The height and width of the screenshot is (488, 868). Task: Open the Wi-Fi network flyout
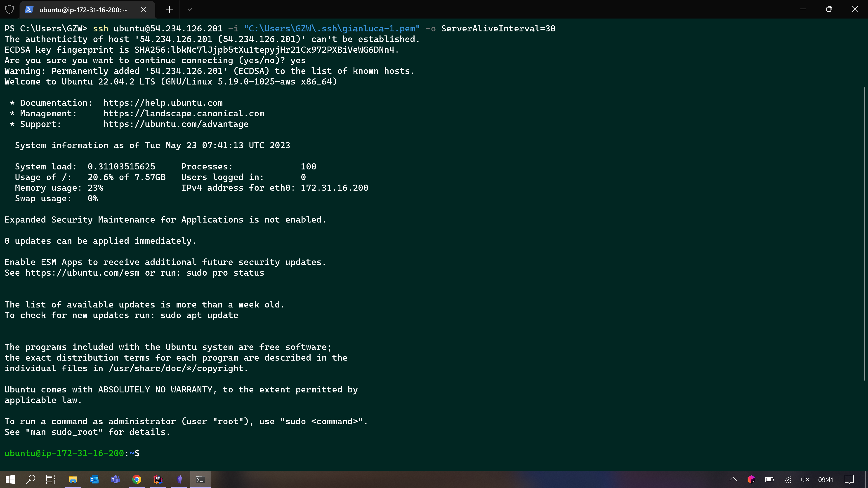788,479
